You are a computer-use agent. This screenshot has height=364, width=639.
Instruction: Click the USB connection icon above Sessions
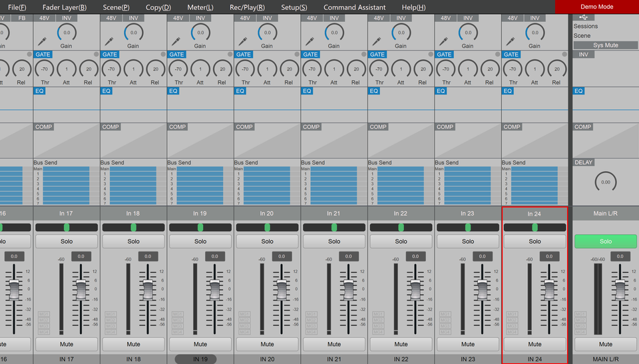coord(583,17)
